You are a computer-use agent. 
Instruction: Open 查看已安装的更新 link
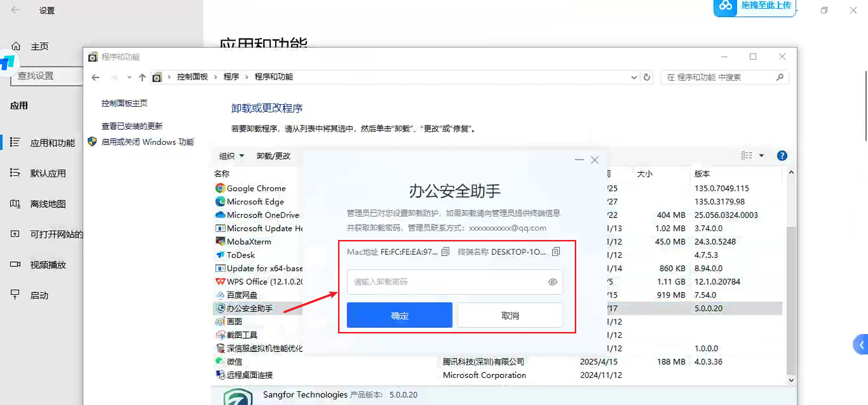pyautogui.click(x=132, y=126)
